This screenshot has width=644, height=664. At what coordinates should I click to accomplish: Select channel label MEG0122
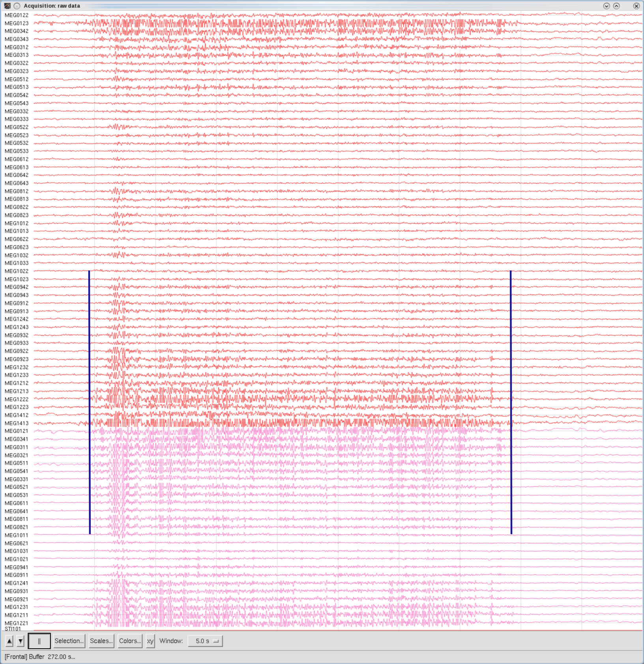pyautogui.click(x=17, y=15)
